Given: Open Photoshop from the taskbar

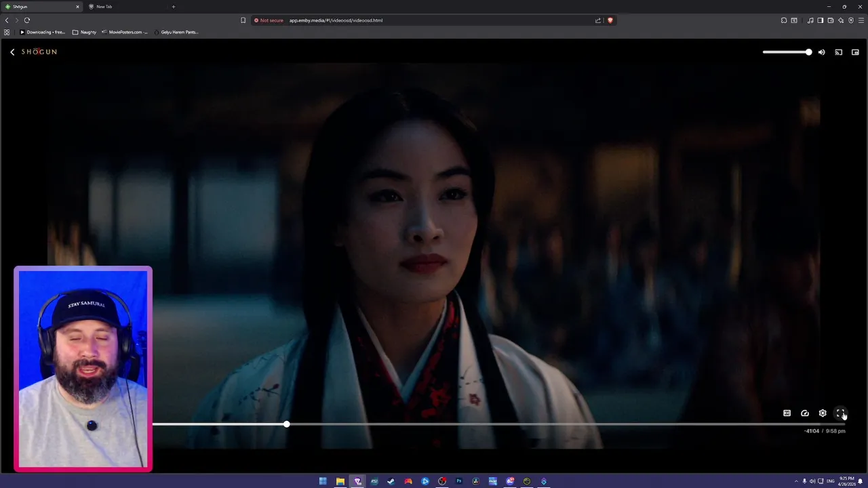Looking at the screenshot, I should (459, 481).
